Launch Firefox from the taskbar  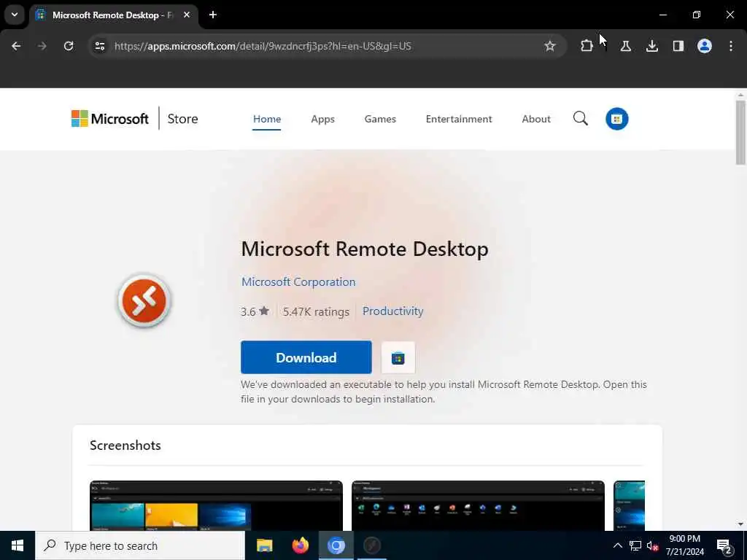(300, 545)
